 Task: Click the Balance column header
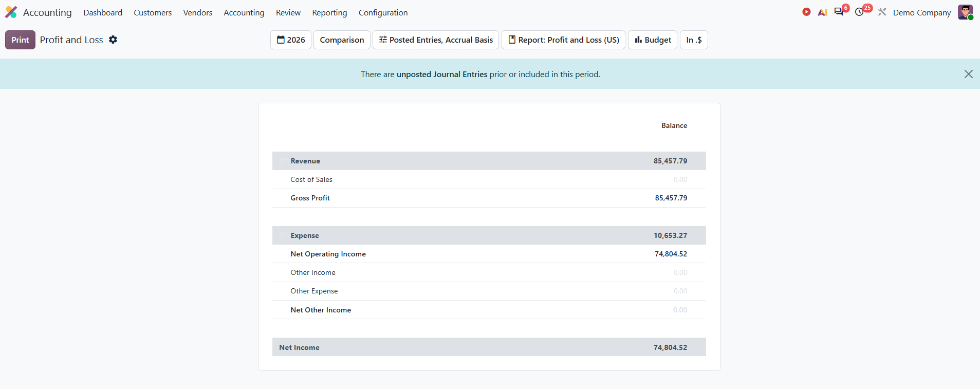point(674,125)
